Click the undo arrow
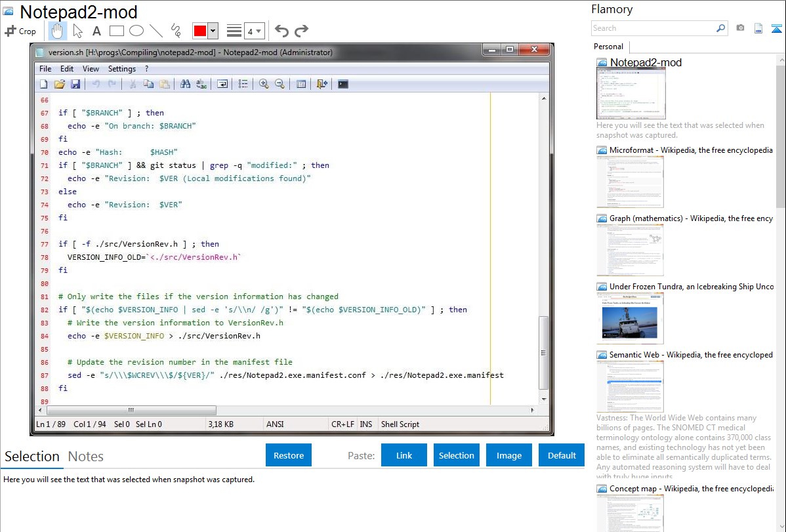This screenshot has width=786, height=532. pos(281,31)
